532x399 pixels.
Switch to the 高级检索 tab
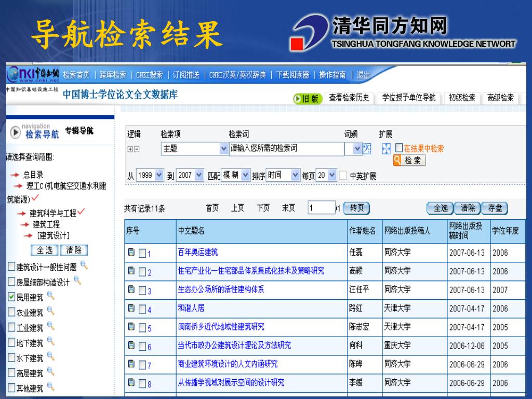pyautogui.click(x=500, y=98)
